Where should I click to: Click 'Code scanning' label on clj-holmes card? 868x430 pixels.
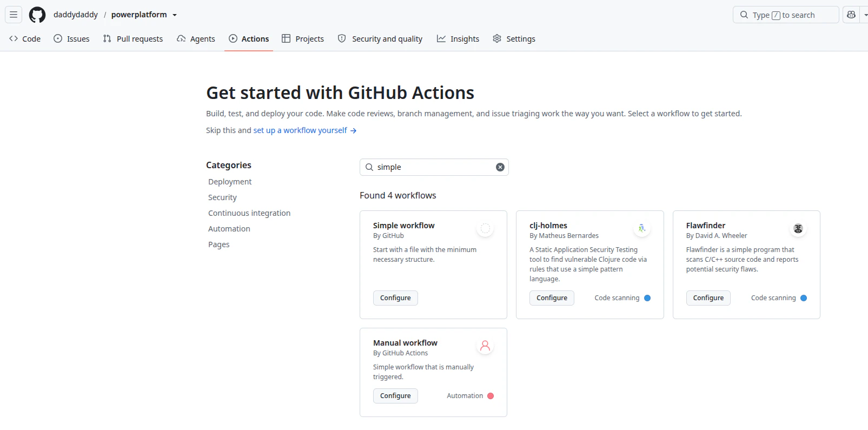coord(617,298)
